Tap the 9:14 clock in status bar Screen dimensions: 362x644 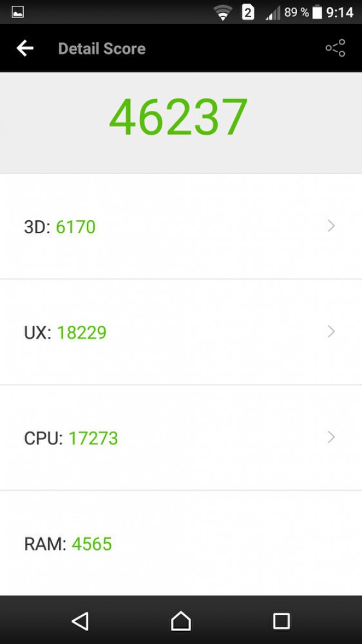340,13
